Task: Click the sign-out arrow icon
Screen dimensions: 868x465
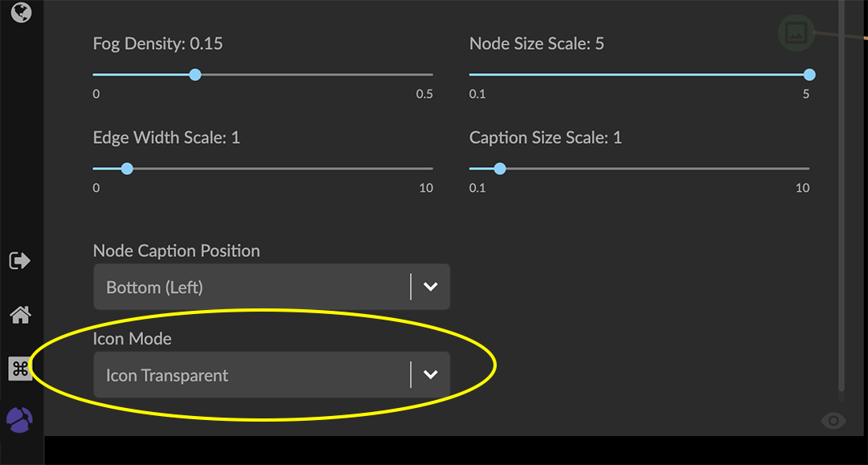Action: [x=19, y=261]
